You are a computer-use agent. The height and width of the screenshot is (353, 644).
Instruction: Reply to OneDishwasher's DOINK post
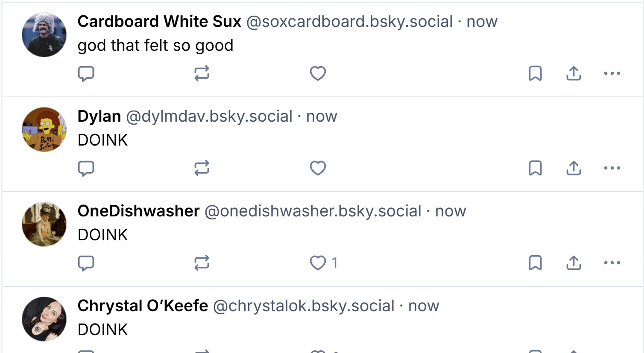coord(86,263)
